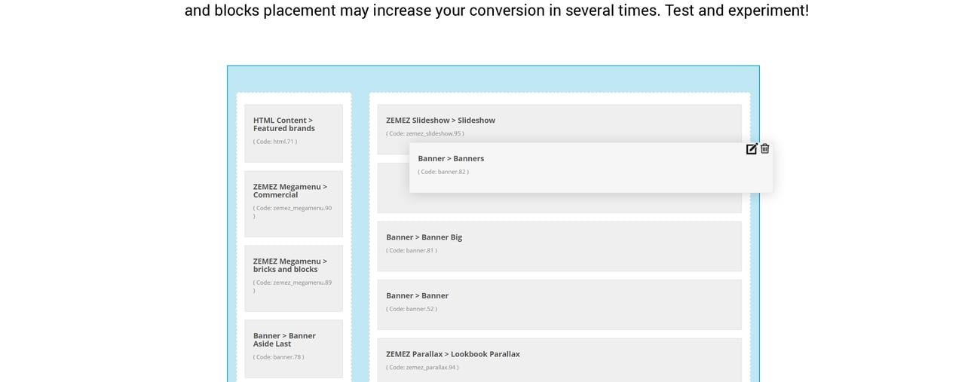
Task: Click the code label banner.82
Action: (443, 172)
